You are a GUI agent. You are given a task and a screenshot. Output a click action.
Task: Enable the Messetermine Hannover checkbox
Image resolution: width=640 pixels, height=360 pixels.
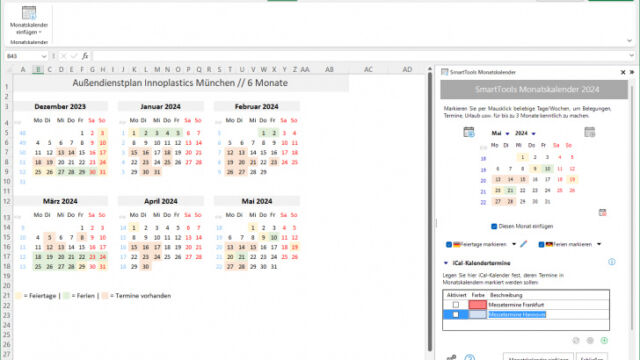[456, 315]
